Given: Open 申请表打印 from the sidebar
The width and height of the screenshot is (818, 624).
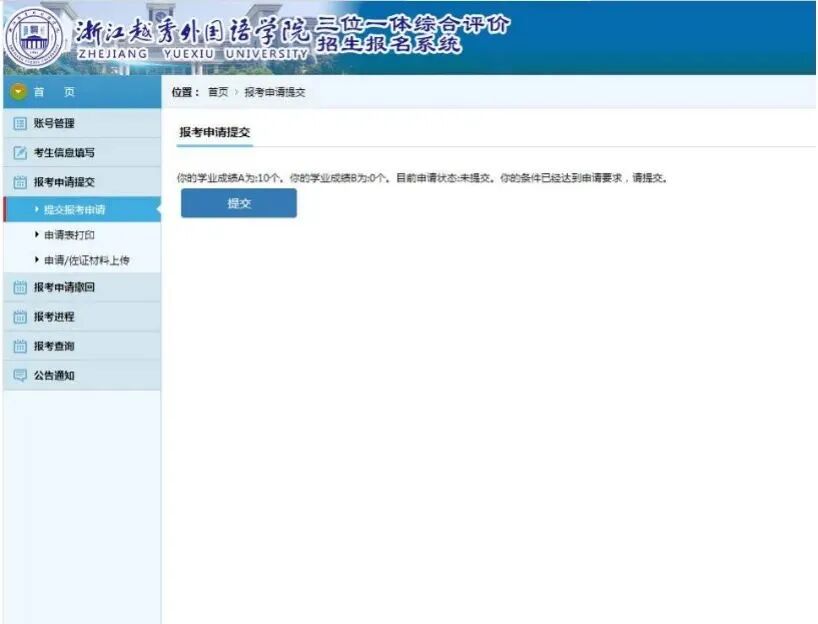Looking at the screenshot, I should 70,234.
